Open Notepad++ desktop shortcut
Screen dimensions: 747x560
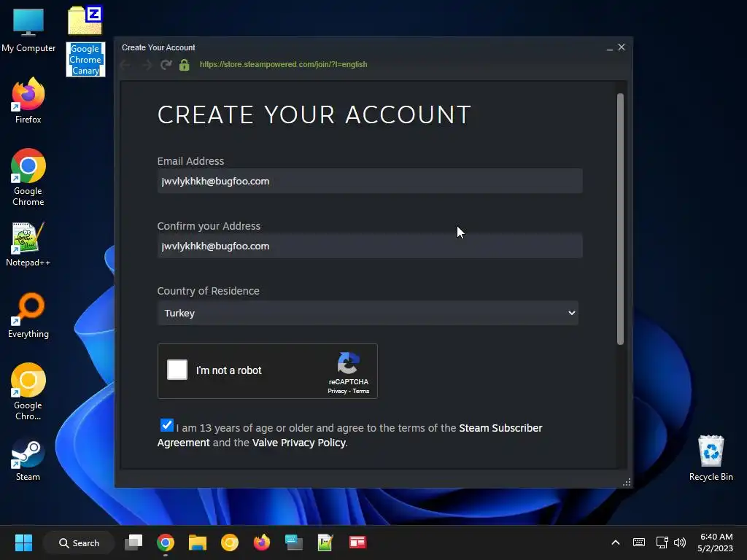pos(28,244)
